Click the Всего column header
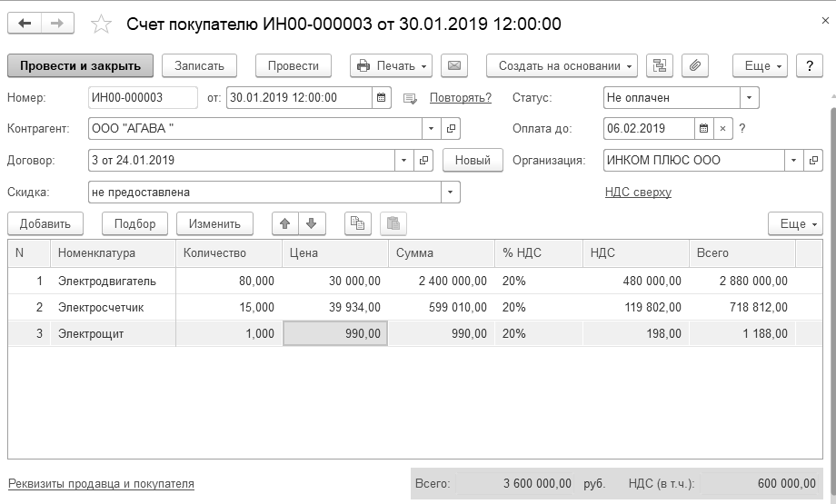Screen dimensions: 836x504 pyautogui.click(x=742, y=253)
